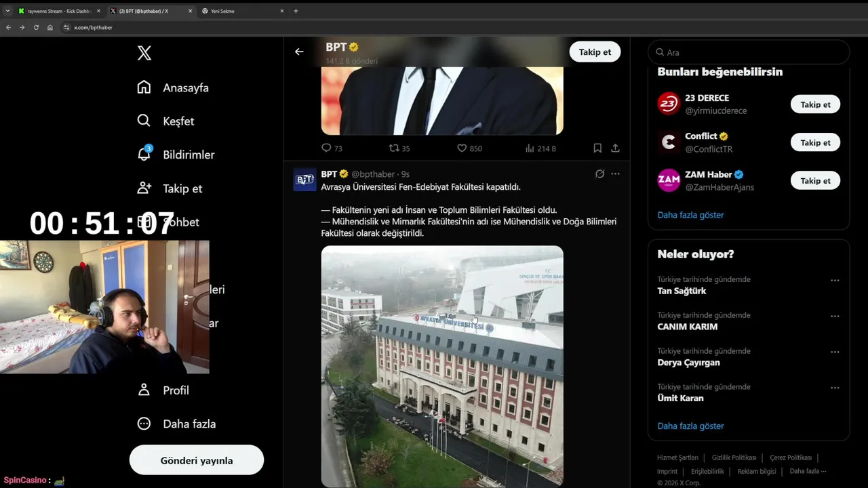Click the browser forward arrow
The width and height of the screenshot is (868, 488).
(22, 27)
